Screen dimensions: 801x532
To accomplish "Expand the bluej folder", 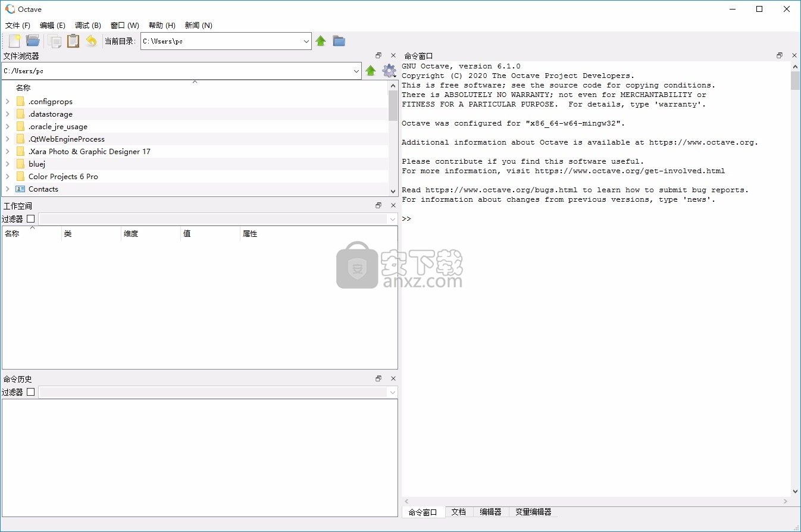I will pos(7,164).
